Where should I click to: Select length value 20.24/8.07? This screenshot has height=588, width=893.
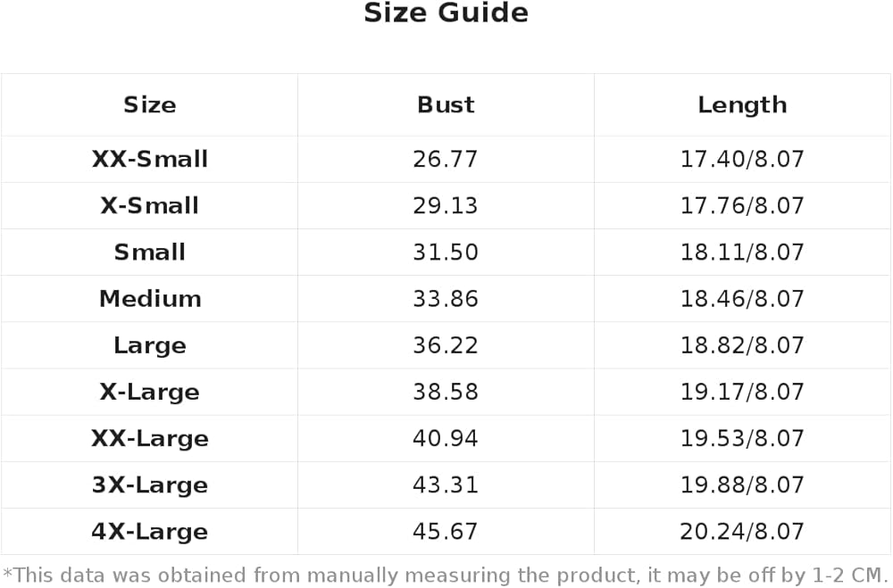tap(742, 532)
